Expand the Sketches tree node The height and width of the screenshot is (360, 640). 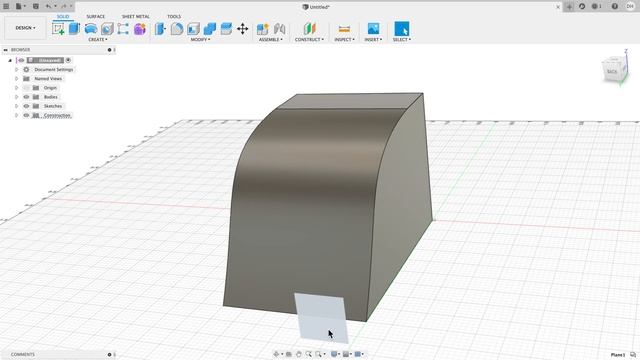pos(16,106)
